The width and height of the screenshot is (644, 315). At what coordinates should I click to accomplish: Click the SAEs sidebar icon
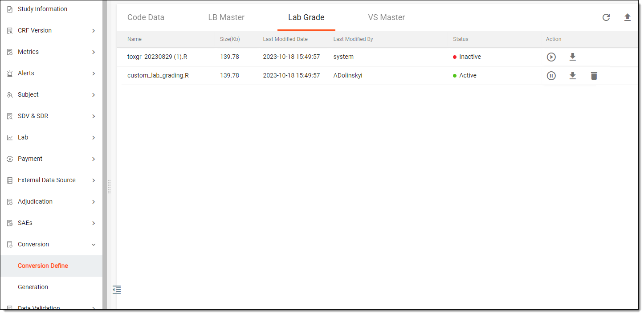pos(10,223)
